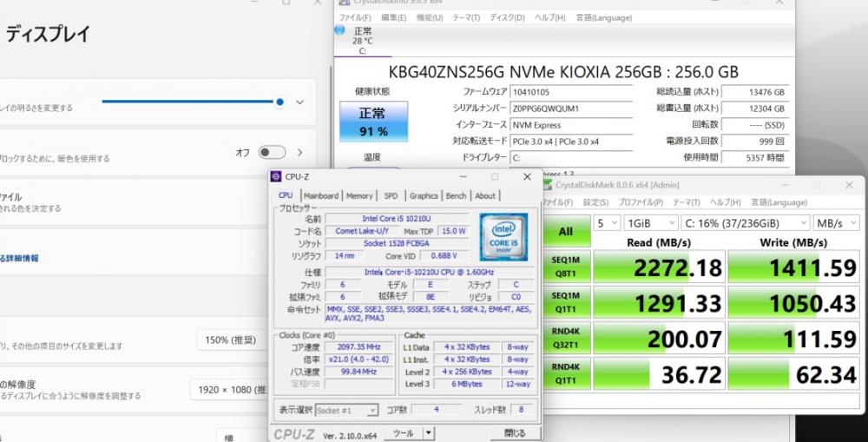This screenshot has height=442, width=868.
Task: Open the テーマ(T) menu in CrystalDiskInfo
Action: point(466,17)
